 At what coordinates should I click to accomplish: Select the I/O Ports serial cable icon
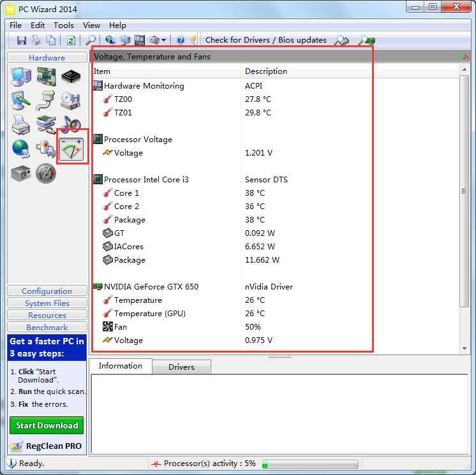[x=46, y=100]
